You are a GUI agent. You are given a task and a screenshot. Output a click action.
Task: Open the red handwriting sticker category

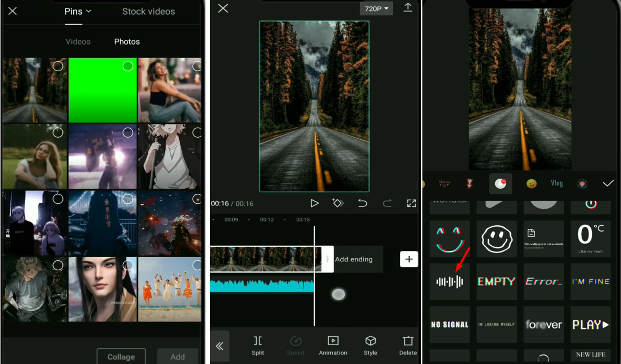click(444, 184)
